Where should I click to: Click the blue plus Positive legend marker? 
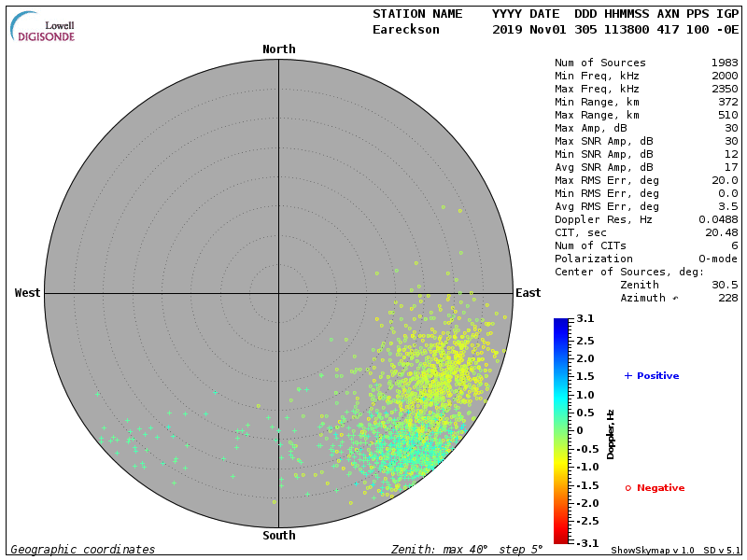pos(628,375)
